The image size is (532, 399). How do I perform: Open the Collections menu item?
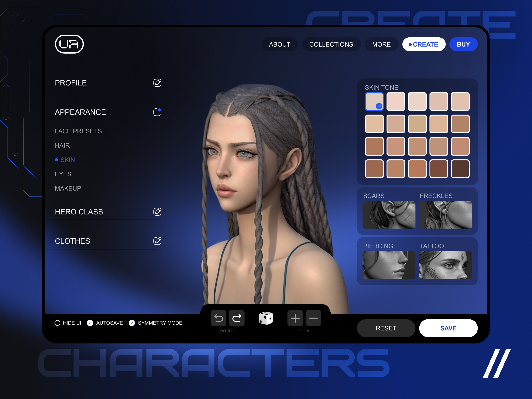(331, 44)
